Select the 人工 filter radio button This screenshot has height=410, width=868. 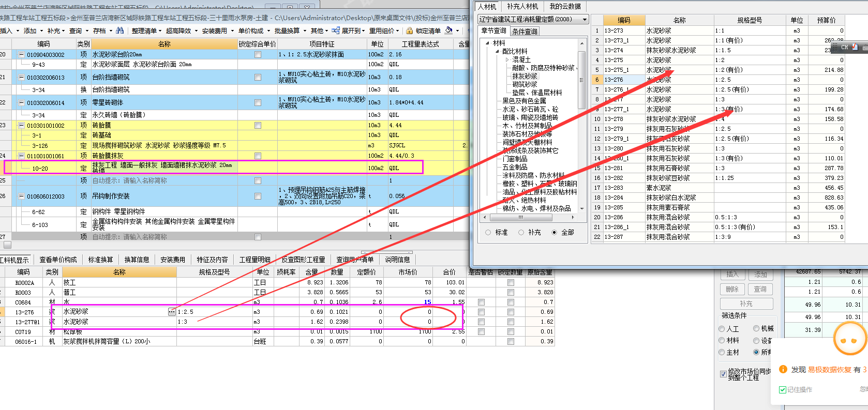pos(722,329)
